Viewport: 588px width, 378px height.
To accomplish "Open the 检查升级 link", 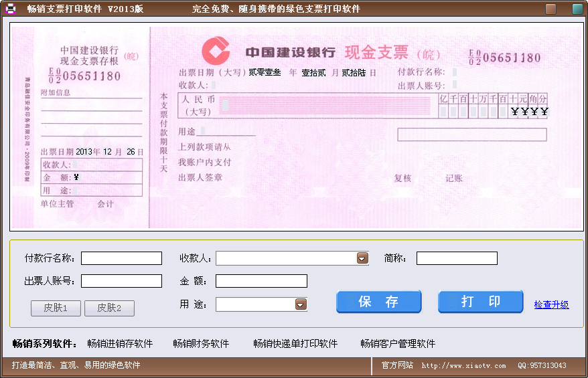I will 551,304.
